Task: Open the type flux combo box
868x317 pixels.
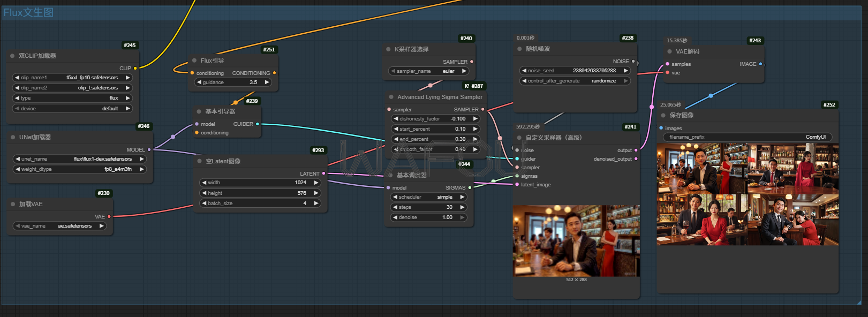Action: click(x=72, y=98)
